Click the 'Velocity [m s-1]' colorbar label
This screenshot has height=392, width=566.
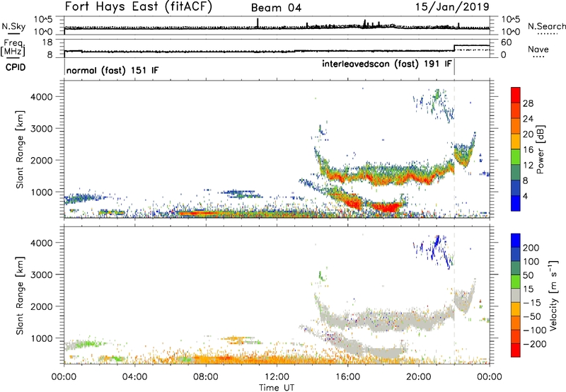(x=554, y=295)
